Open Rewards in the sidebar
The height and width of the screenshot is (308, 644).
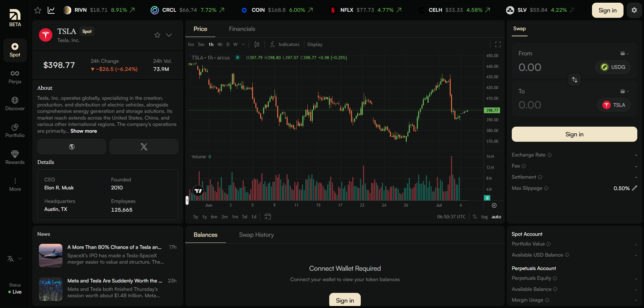(15, 158)
